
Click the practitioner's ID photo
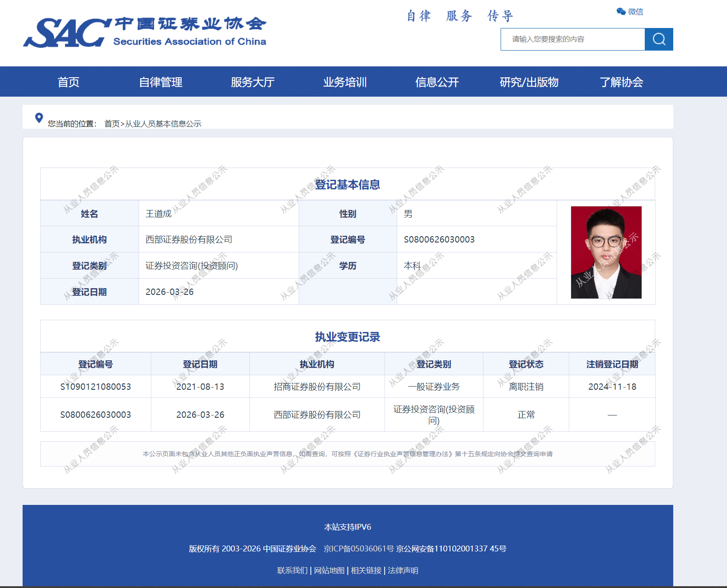click(606, 252)
